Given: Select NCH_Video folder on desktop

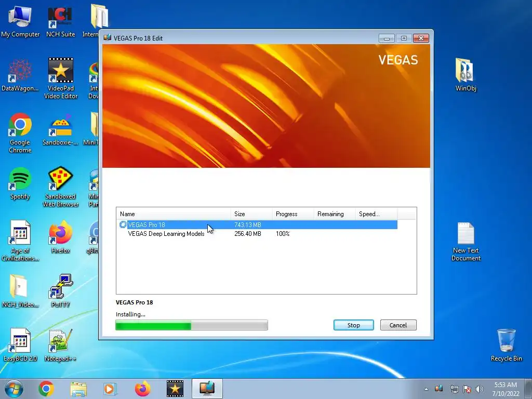Looking at the screenshot, I should (20, 291).
